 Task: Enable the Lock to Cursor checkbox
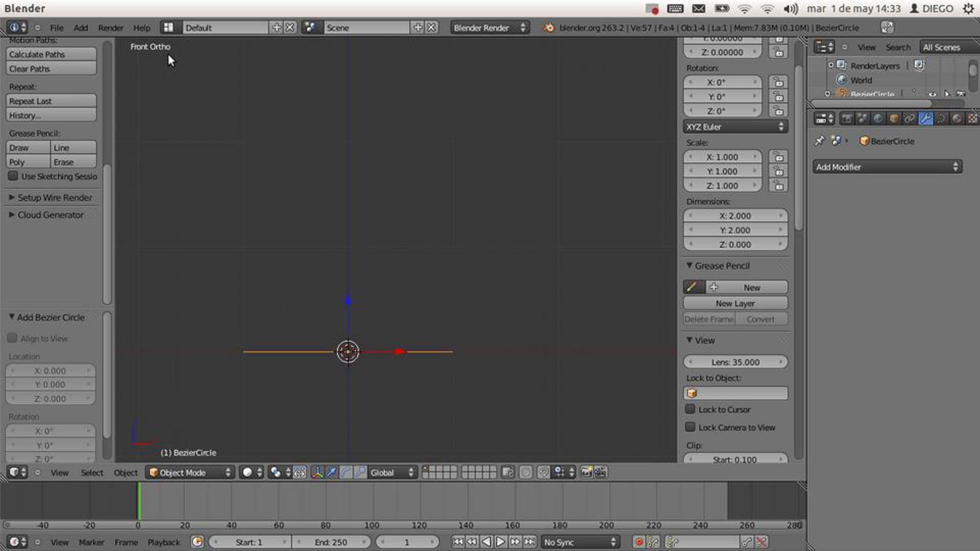(x=690, y=409)
